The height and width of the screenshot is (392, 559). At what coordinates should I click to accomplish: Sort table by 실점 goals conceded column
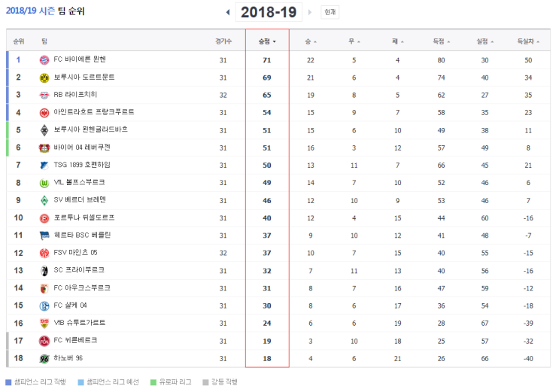485,41
